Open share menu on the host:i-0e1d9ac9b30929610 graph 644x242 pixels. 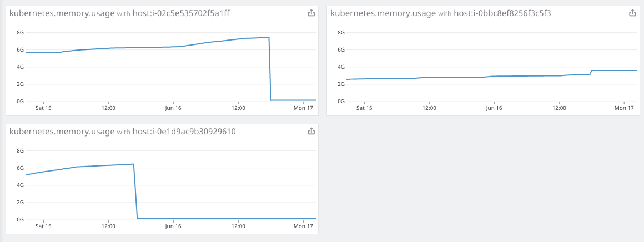coord(311,132)
